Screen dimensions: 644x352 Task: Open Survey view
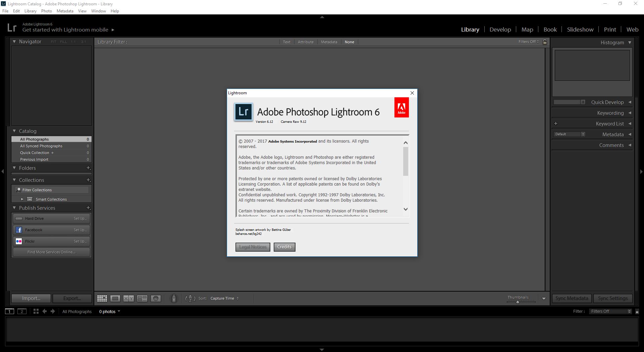tap(142, 298)
